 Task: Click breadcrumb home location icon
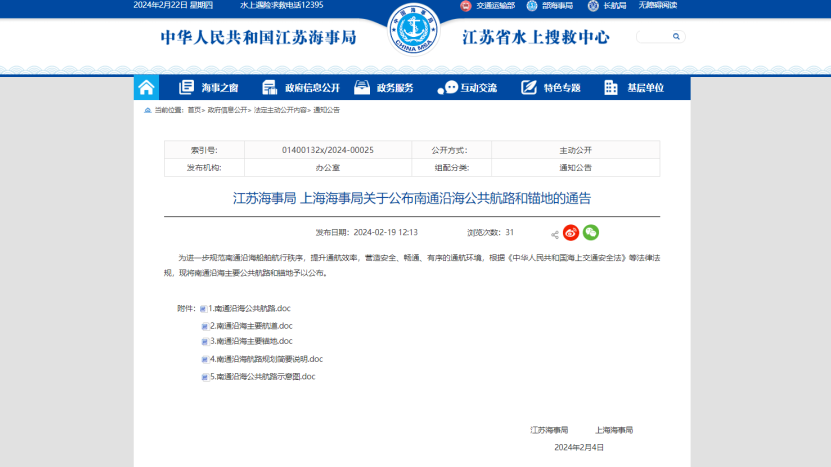coord(148,110)
